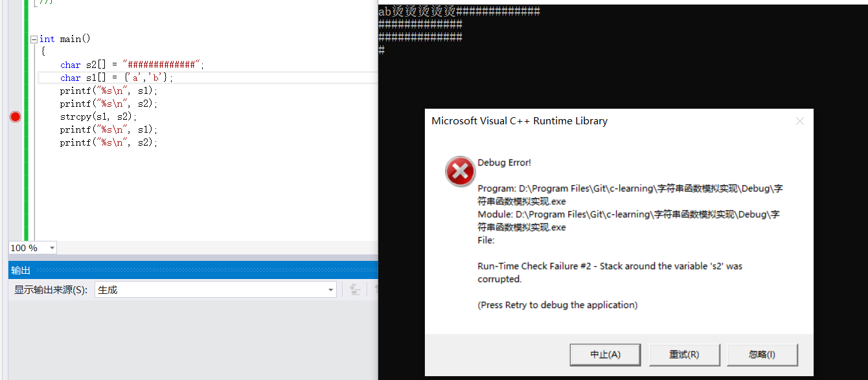Click the Run-Time Check Failure #2 message
The width and height of the screenshot is (868, 380).
610,273
